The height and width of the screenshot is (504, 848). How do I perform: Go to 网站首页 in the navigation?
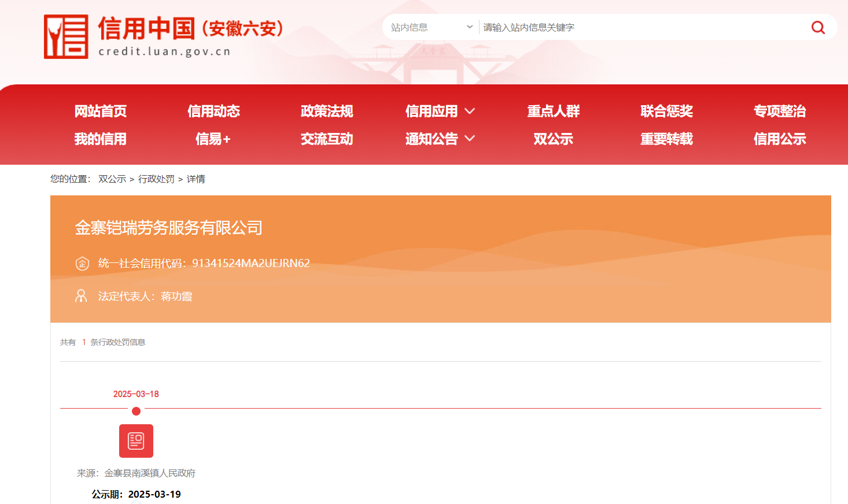coord(101,111)
